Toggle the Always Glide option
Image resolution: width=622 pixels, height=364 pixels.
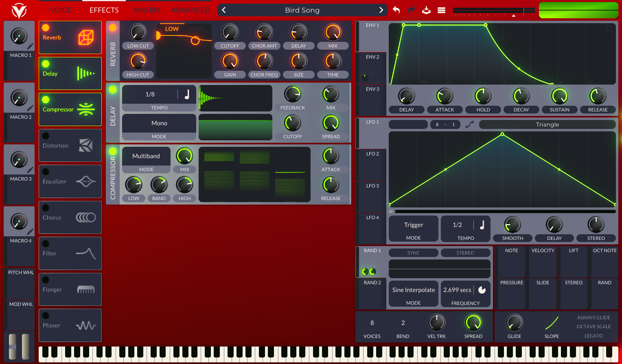click(593, 318)
